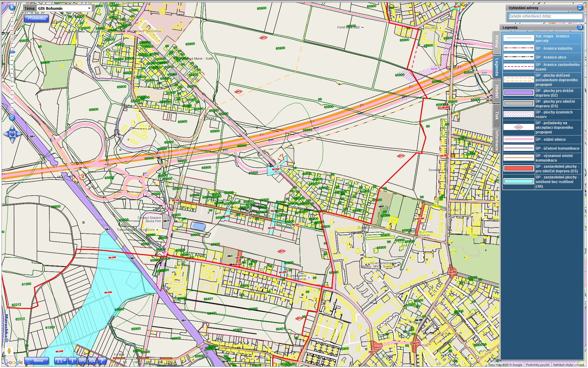Image resolution: width=588 pixels, height=368 pixels.
Task: Click the zoom in plus button
Action: (x=12, y=8)
